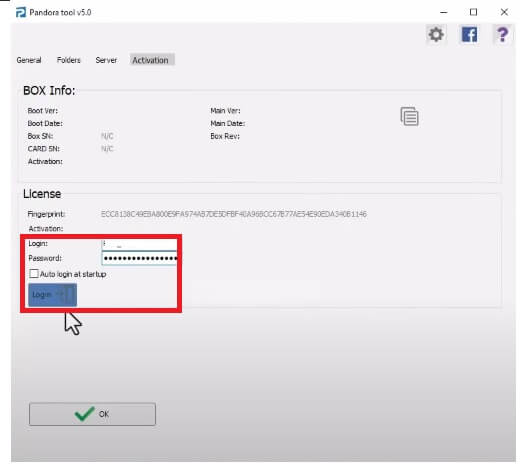The width and height of the screenshot is (527, 466).
Task: Copy BOX info with the clipboard icon
Action: (409, 116)
